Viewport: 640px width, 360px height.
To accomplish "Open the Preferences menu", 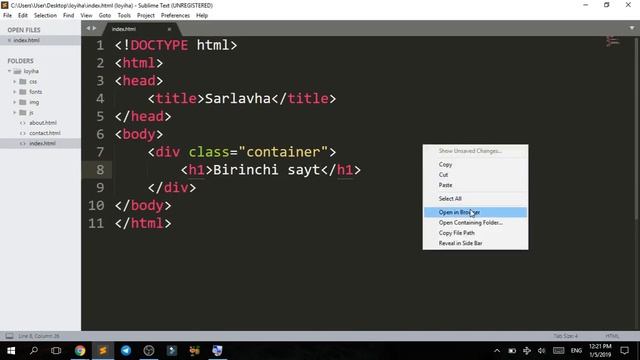I will point(175,16).
